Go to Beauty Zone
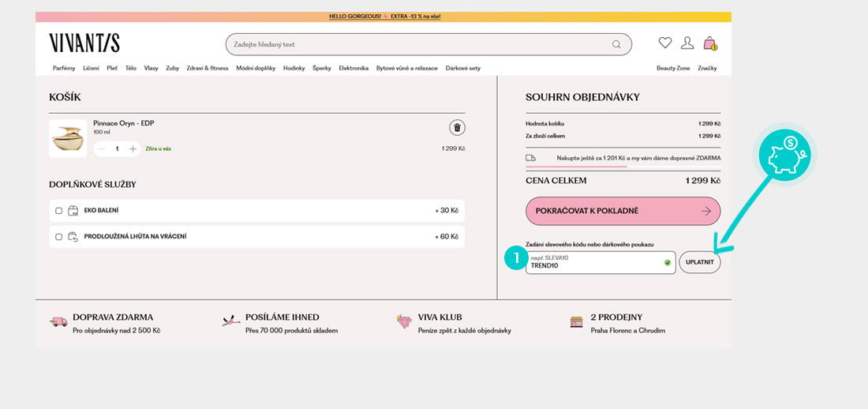Viewport: 868px width, 409px height. (672, 68)
